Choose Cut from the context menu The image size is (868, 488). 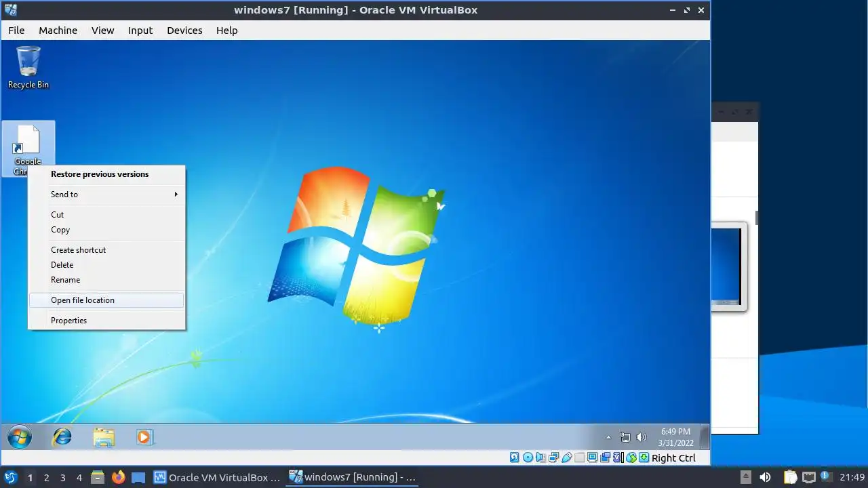106,215
